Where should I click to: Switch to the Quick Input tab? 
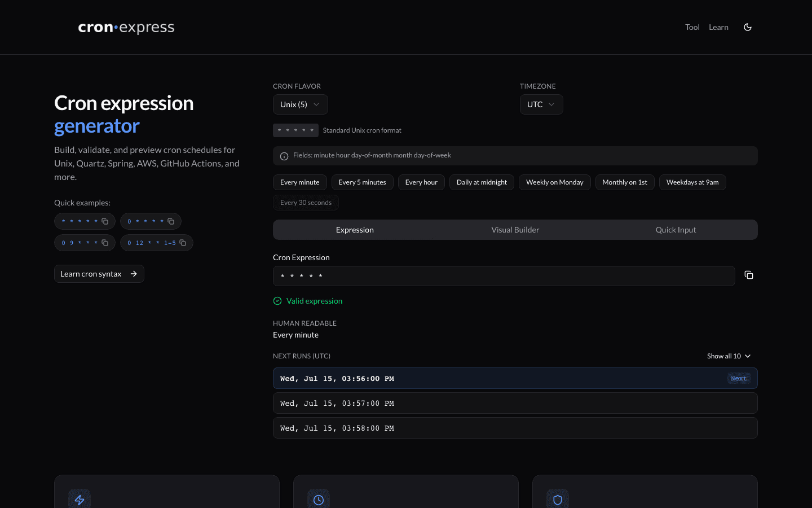click(676, 230)
